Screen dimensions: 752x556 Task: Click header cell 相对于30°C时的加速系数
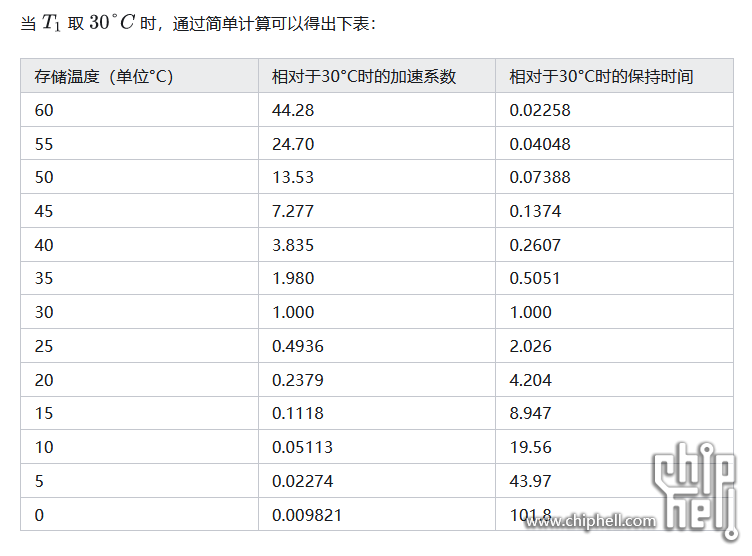[x=376, y=76]
